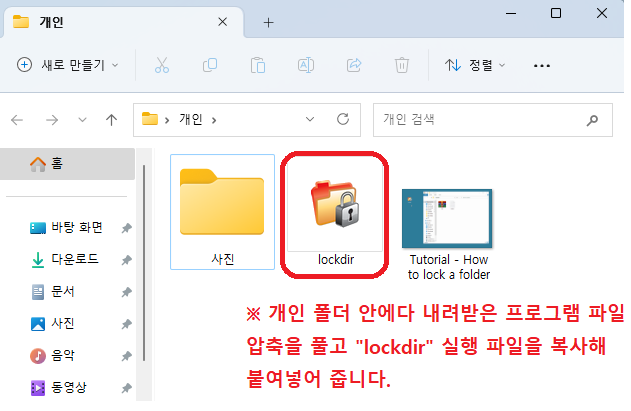Close the 개인 tab
Image resolution: width=631 pixels, height=411 pixels.
[x=223, y=22]
